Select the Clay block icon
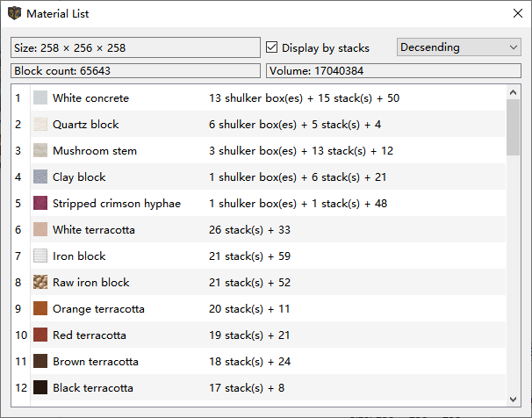Screen dimensions: 532x418 click(x=40, y=177)
